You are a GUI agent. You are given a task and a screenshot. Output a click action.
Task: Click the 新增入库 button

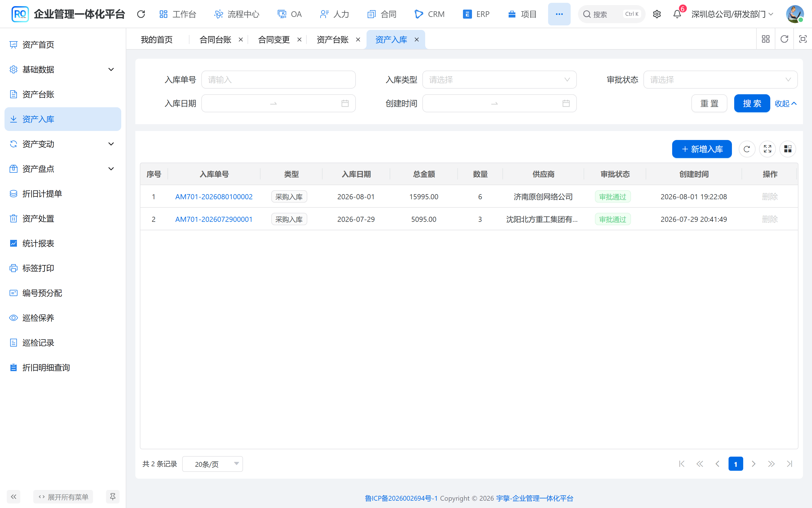[x=701, y=149]
